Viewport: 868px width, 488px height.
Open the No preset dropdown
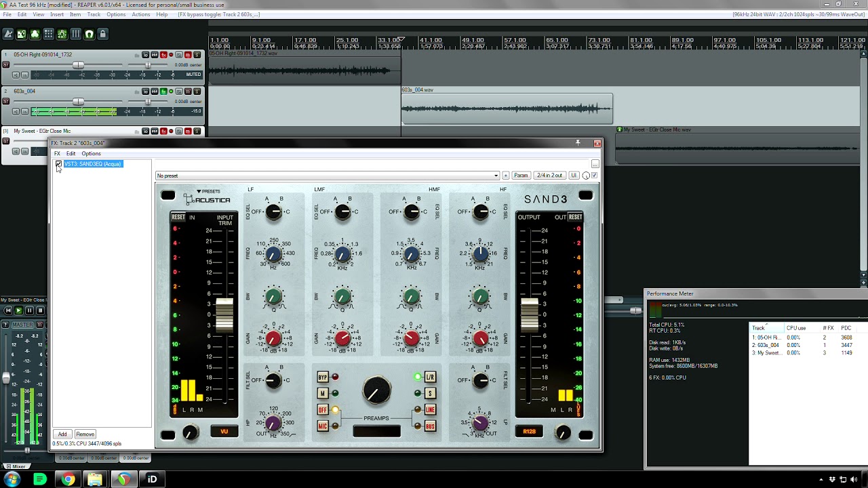[328, 176]
